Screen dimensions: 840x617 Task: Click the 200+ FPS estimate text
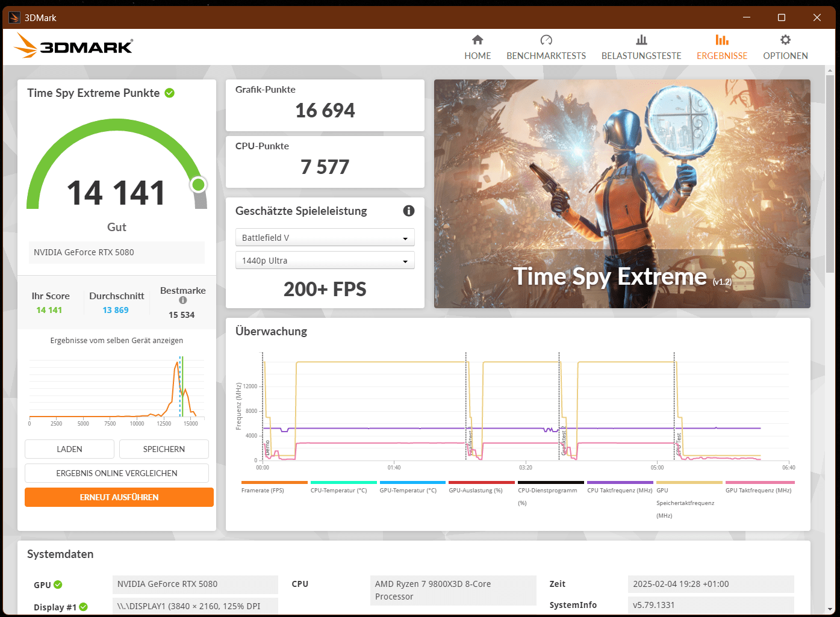pos(325,290)
